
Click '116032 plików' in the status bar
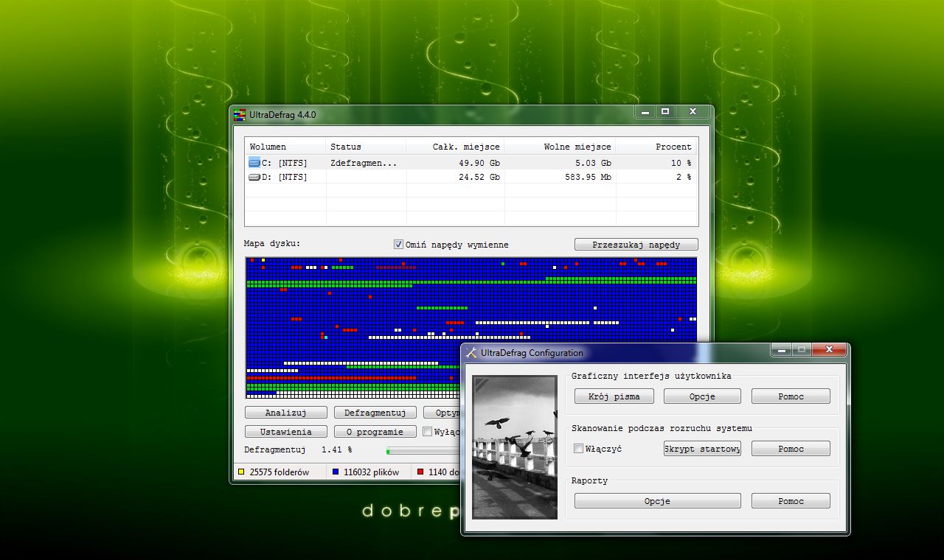pos(371,472)
